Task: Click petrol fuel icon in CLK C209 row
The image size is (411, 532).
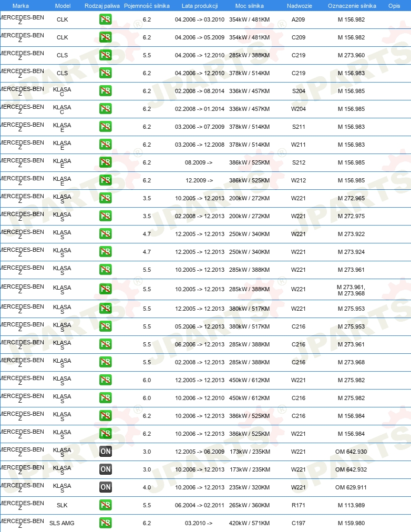Action: coord(106,37)
